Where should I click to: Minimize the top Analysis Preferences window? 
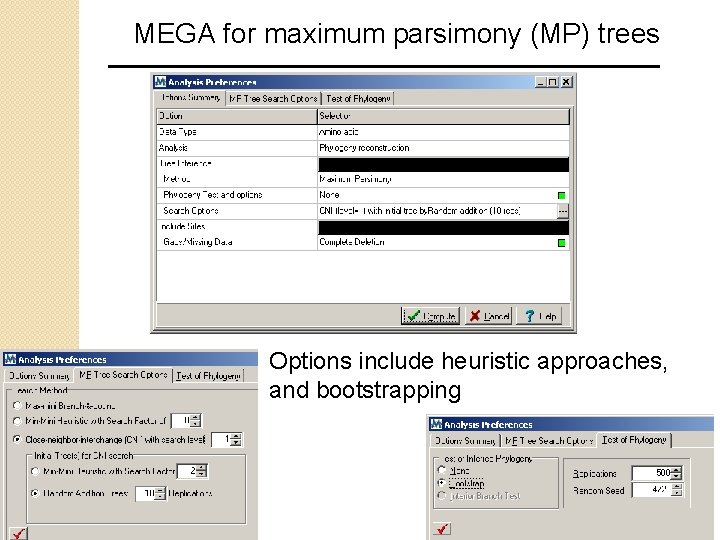point(540,82)
